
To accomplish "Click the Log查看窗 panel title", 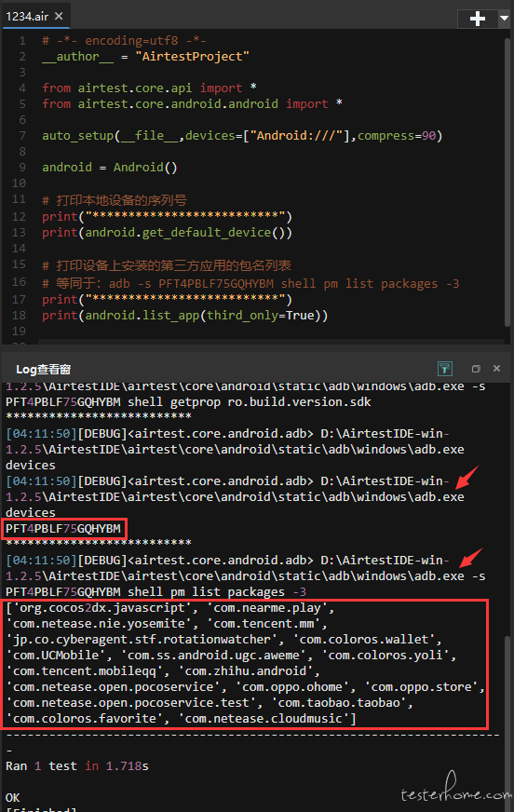I will click(x=44, y=370).
